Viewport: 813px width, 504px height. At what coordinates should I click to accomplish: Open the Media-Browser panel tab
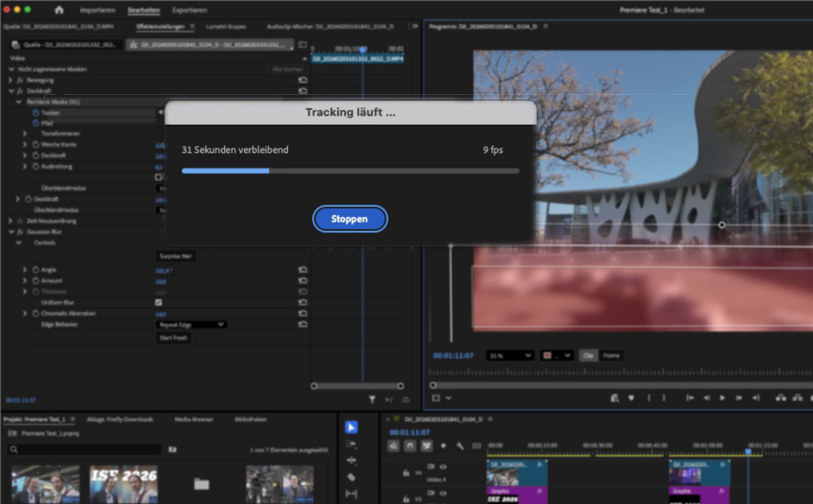coord(194,419)
